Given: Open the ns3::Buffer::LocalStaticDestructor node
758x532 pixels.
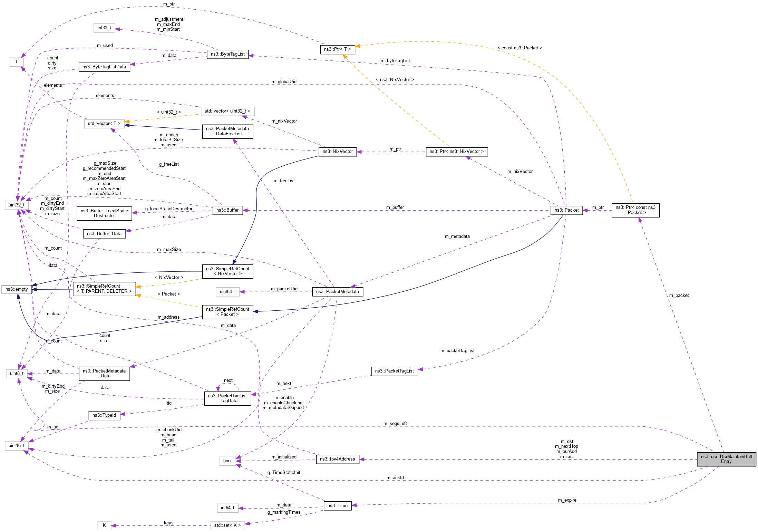Looking at the screenshot, I should point(104,213).
